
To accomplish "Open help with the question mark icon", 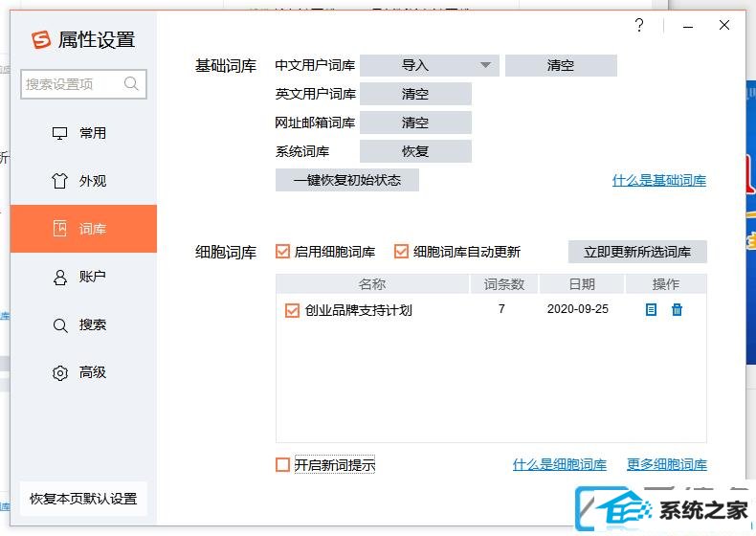I will [x=639, y=25].
